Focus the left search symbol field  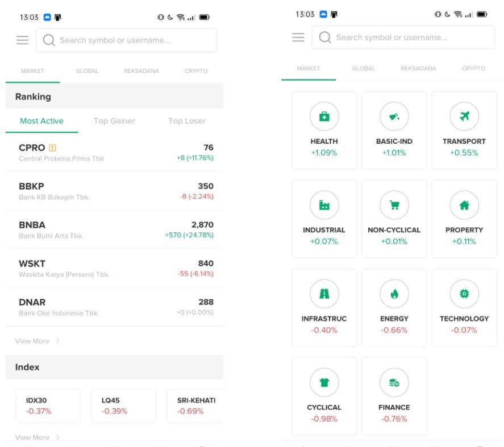pyautogui.click(x=127, y=40)
